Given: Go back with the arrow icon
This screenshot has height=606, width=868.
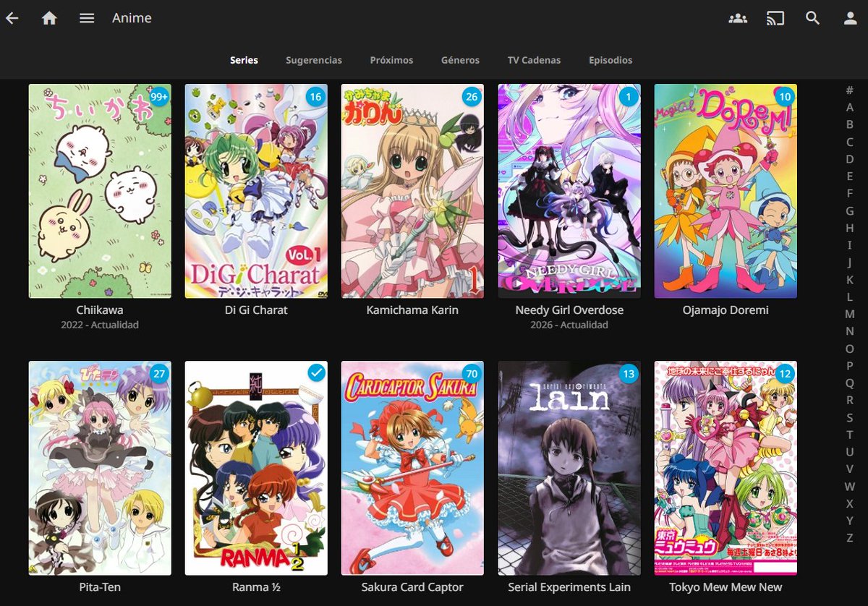Looking at the screenshot, I should [12, 18].
